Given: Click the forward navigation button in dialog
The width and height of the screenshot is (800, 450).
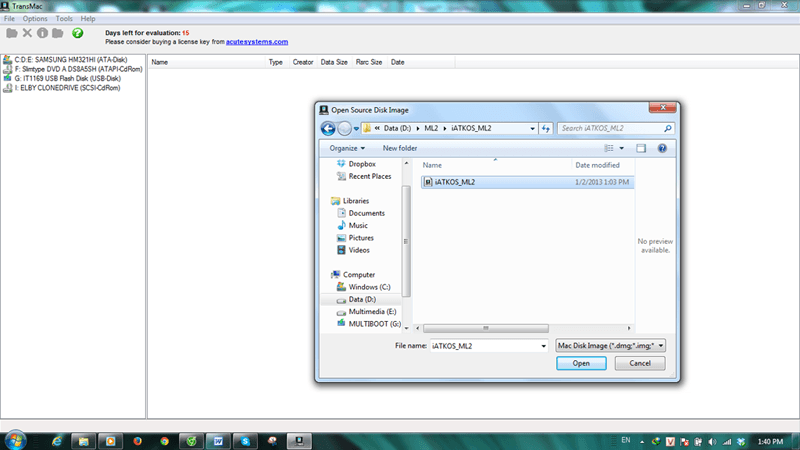Looking at the screenshot, I should tap(344, 129).
